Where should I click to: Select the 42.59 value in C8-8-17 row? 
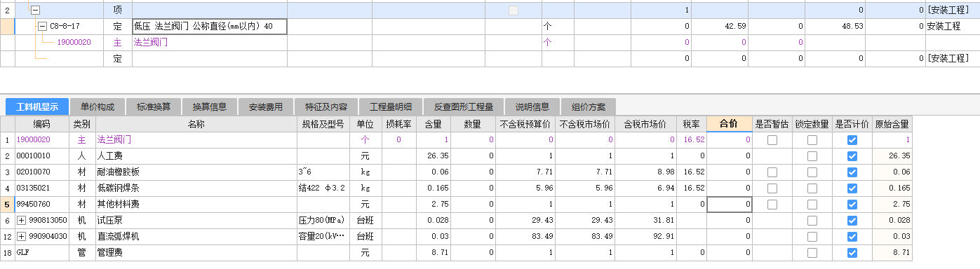click(x=719, y=27)
